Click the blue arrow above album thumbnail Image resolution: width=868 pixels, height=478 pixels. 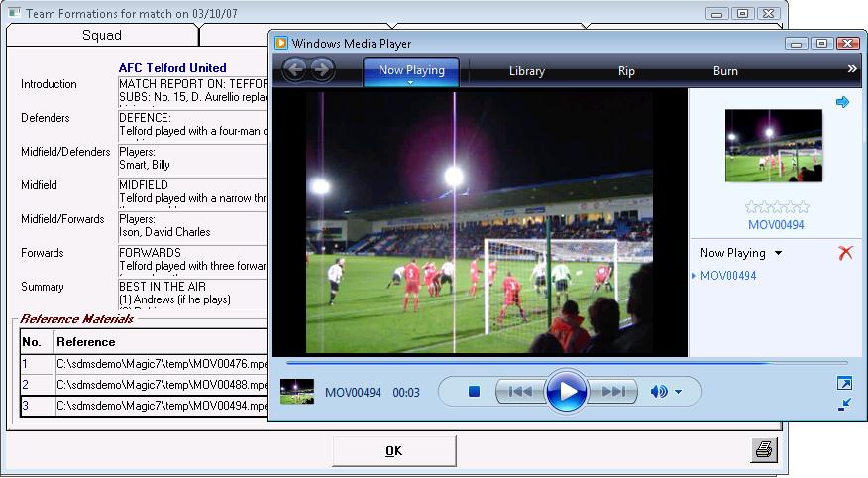[842, 102]
